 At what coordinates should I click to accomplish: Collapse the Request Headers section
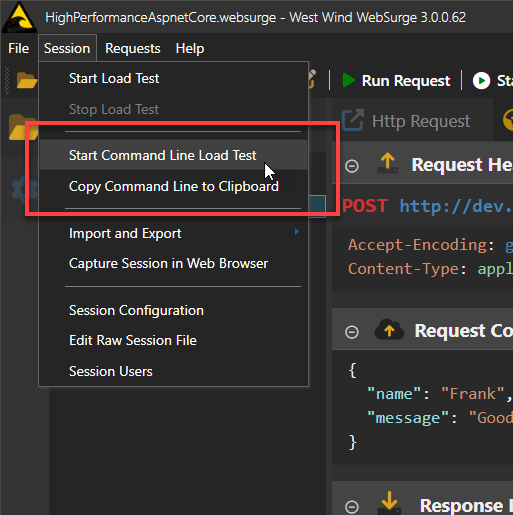coord(352,166)
